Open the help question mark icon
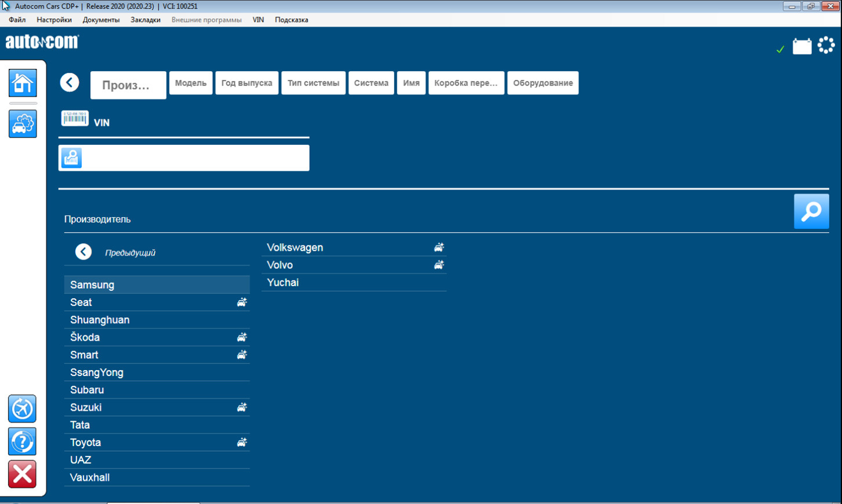 coord(22,441)
